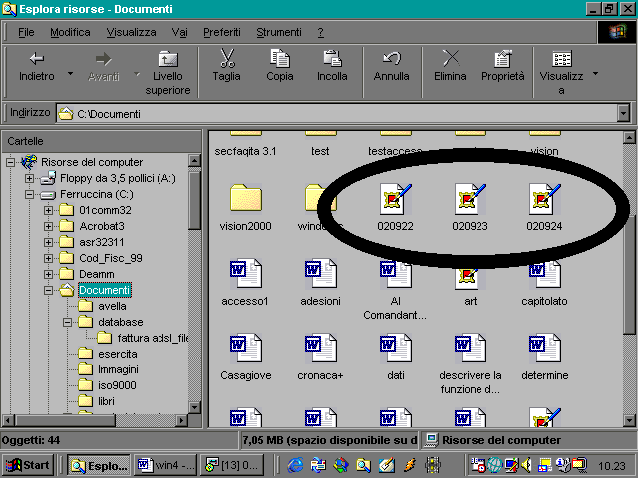
Task: Go back with the Indietro button
Action: [x=37, y=67]
